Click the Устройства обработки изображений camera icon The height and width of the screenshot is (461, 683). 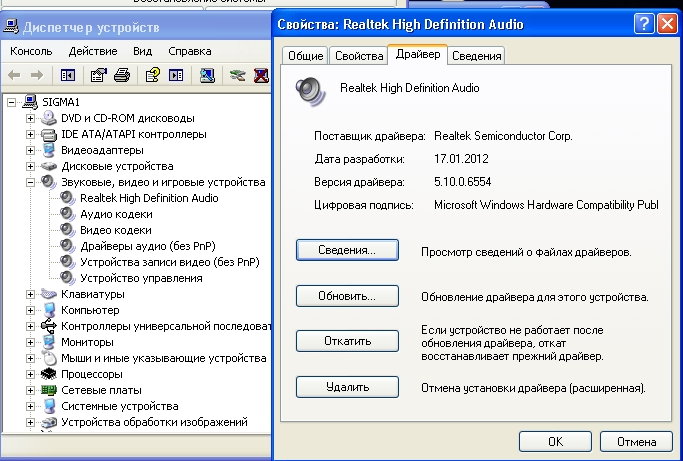[49, 422]
